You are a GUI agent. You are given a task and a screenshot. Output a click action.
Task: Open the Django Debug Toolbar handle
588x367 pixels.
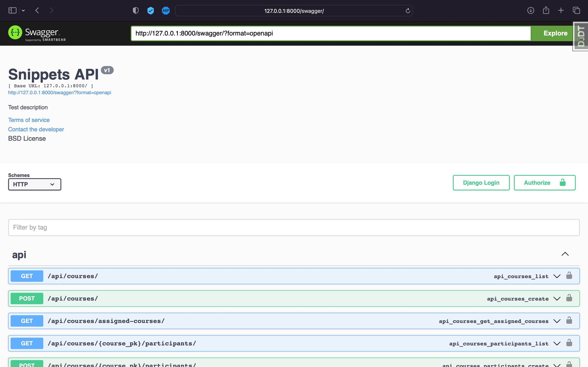click(x=581, y=36)
